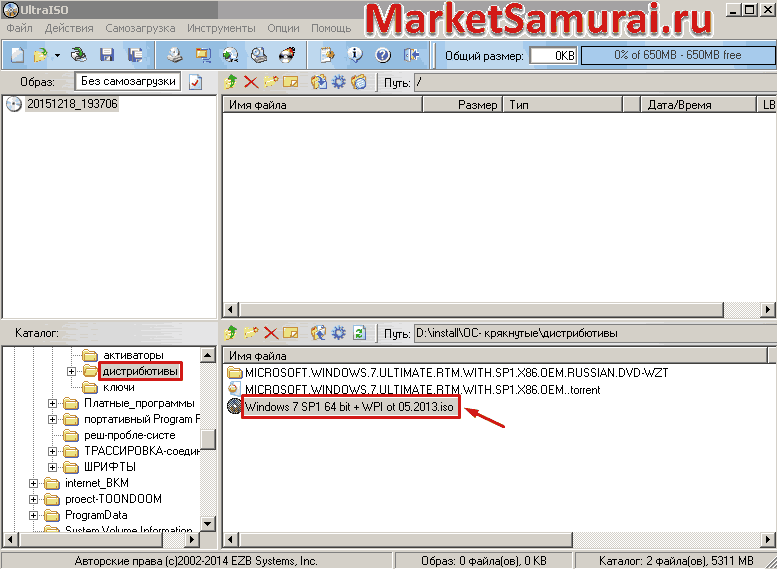Click the Up folder icon in the image toolbar
777x569 pixels.
point(230,82)
